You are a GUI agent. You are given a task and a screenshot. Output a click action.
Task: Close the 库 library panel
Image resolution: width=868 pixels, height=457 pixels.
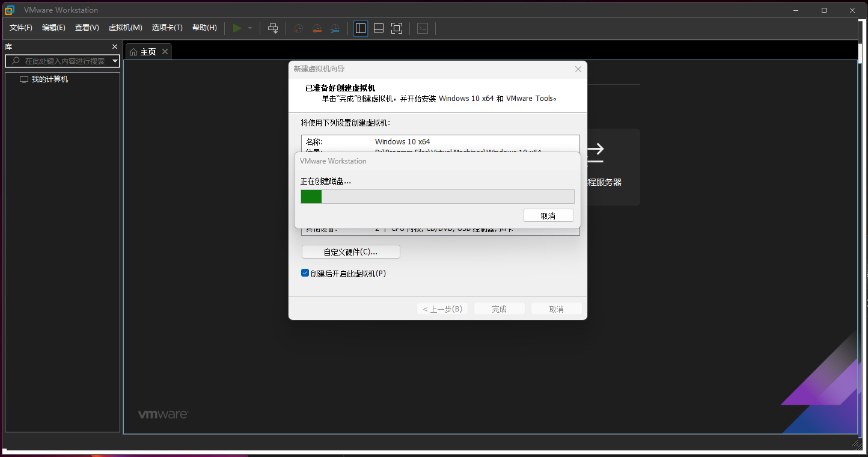(115, 47)
